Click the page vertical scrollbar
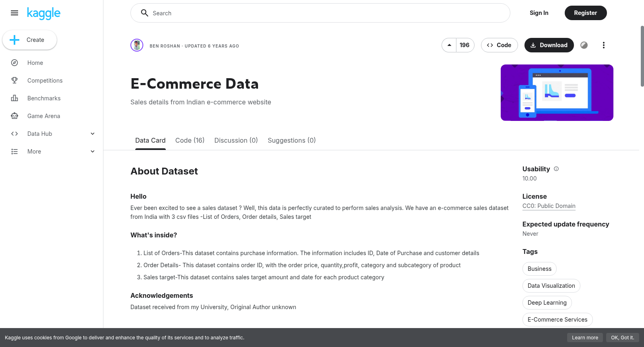The image size is (644, 347). tap(642, 56)
